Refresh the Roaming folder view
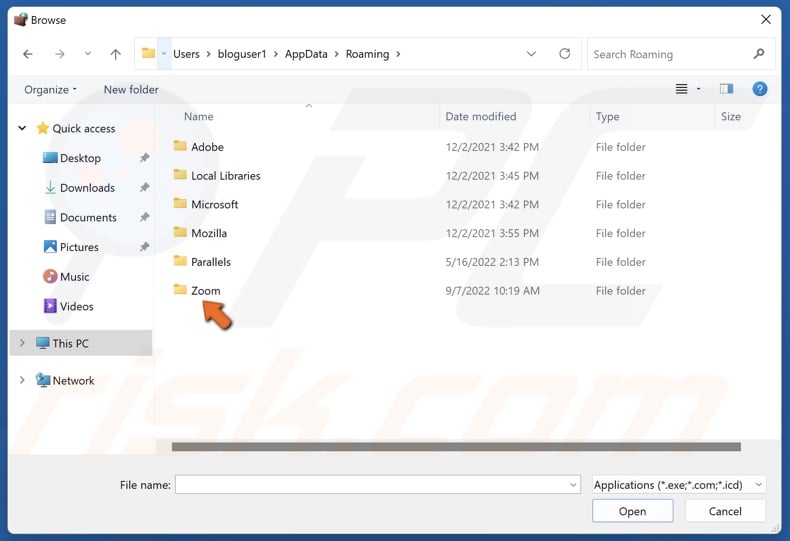Image resolution: width=790 pixels, height=541 pixels. click(x=565, y=53)
